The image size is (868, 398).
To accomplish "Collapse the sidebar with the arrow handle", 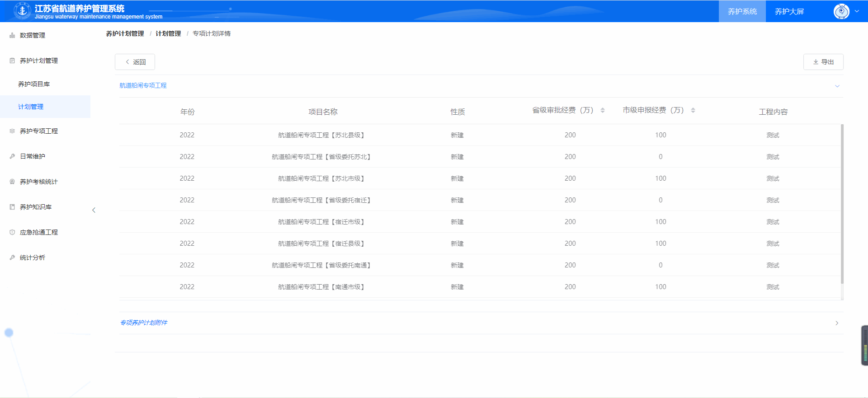I will [94, 210].
